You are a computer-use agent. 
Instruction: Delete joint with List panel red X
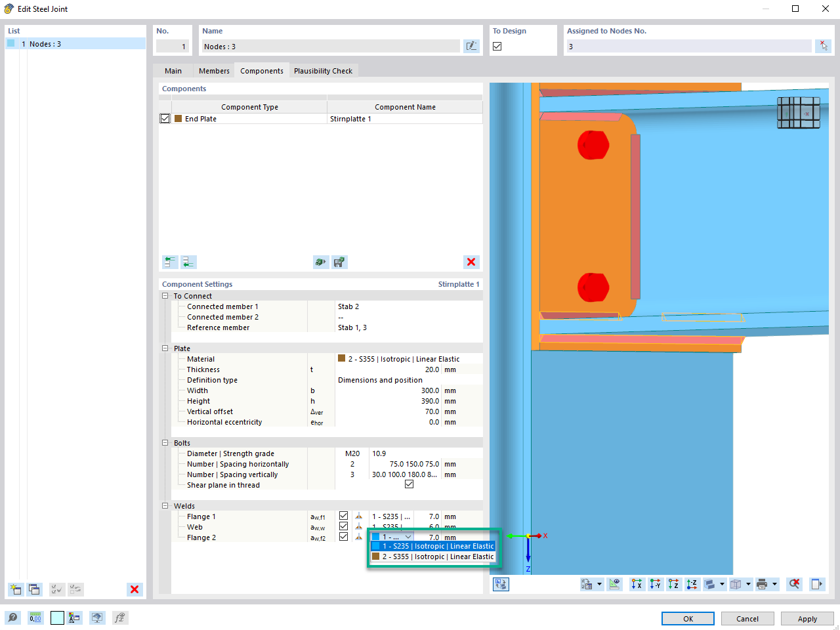click(x=135, y=589)
